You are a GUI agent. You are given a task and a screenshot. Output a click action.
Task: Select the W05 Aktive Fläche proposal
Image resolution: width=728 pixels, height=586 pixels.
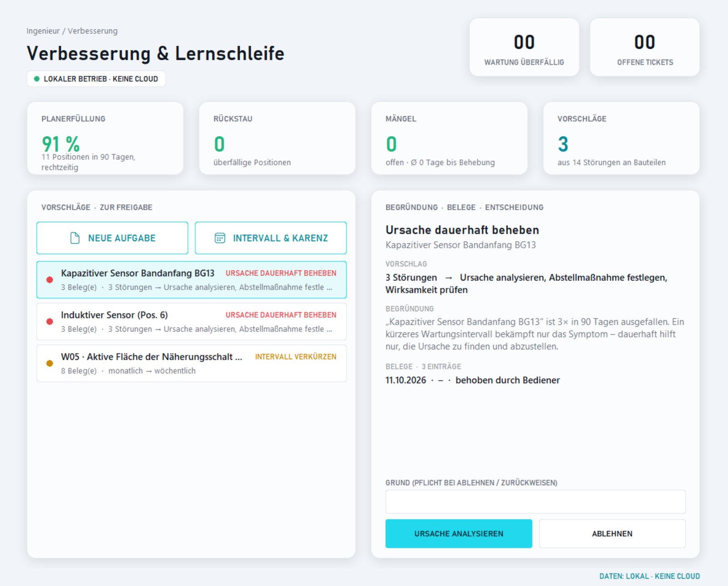coord(192,364)
